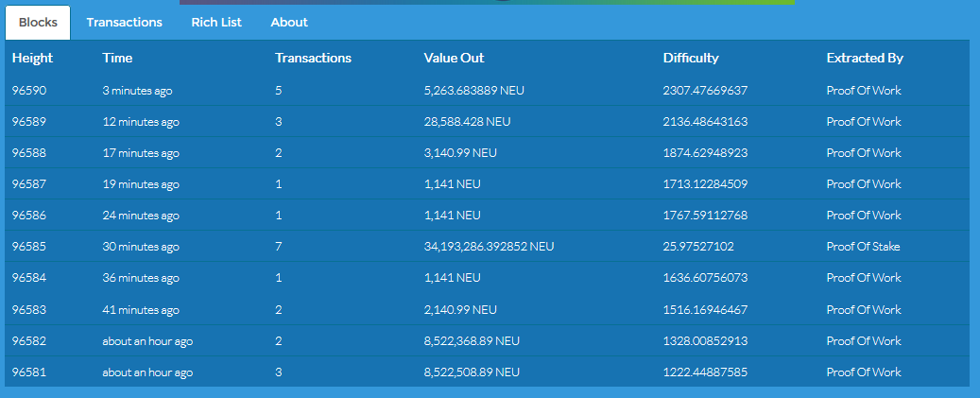980x398 pixels.
Task: Open block height 96583
Action: 29,310
